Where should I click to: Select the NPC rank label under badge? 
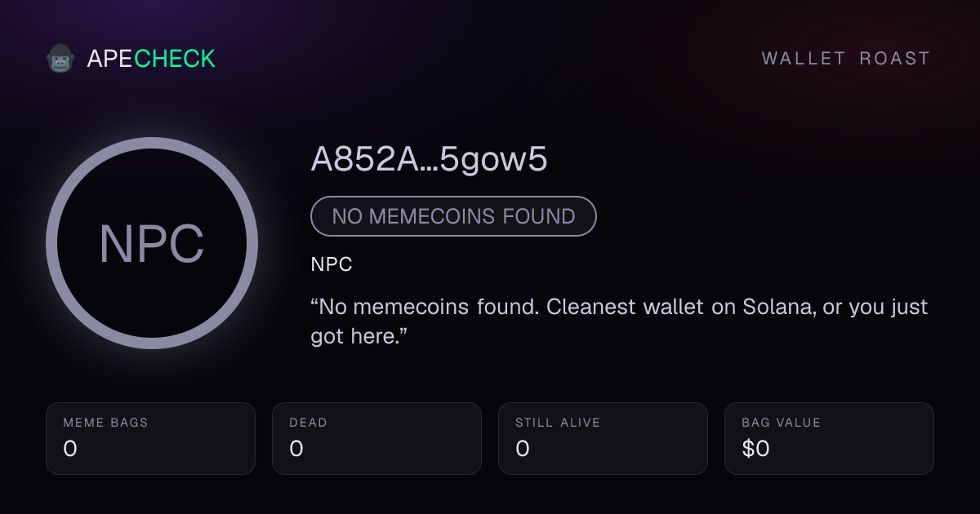click(332, 265)
